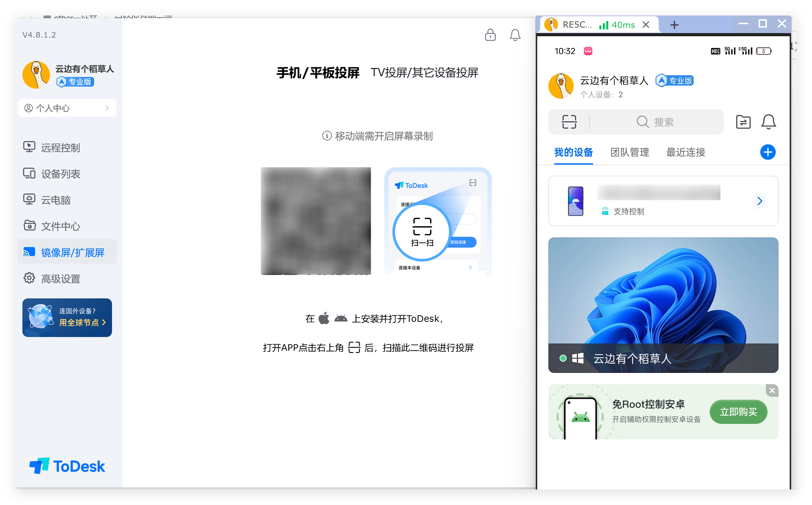
Task: Tap the phone profile goose avatar
Action: coord(561,86)
